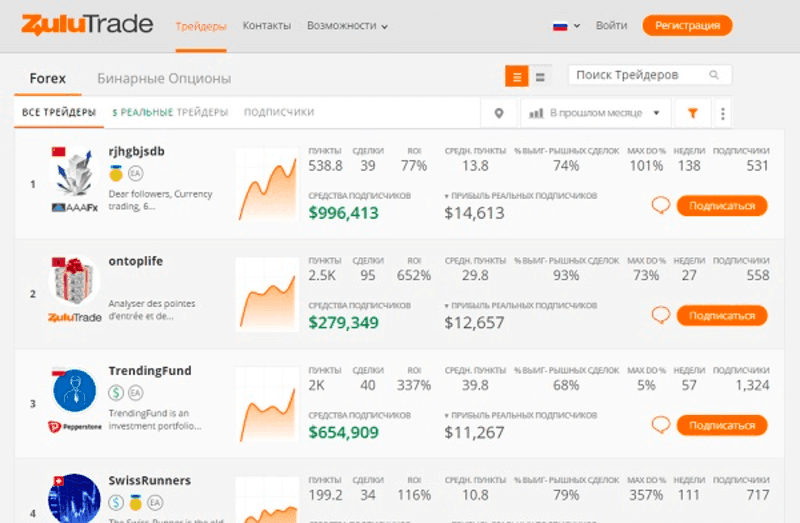Image resolution: width=800 pixels, height=523 pixels.
Task: Expand the Возможности dropdown menu
Action: click(347, 26)
